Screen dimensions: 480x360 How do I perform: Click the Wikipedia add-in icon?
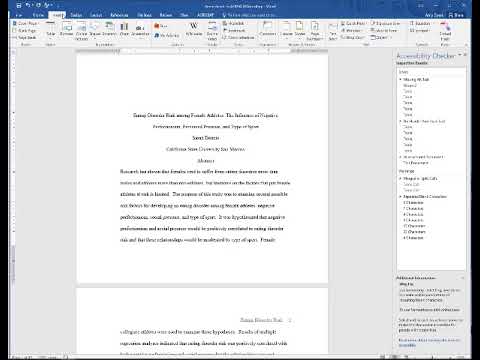click(x=194, y=29)
